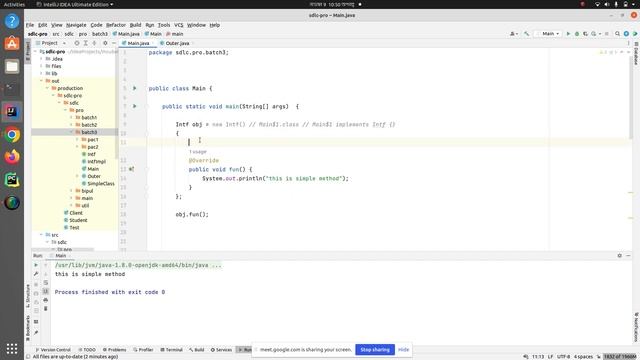Expand the pac1 folder

coord(77,140)
